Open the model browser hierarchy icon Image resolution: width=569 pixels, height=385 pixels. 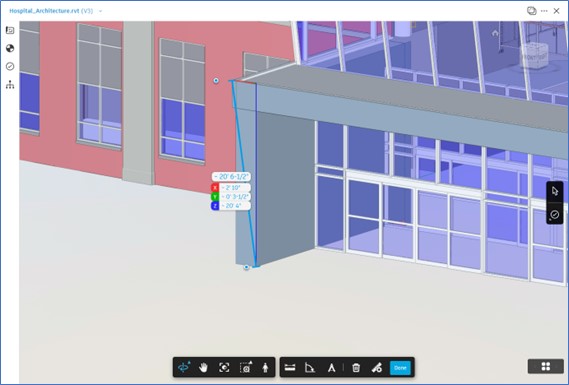click(x=10, y=85)
